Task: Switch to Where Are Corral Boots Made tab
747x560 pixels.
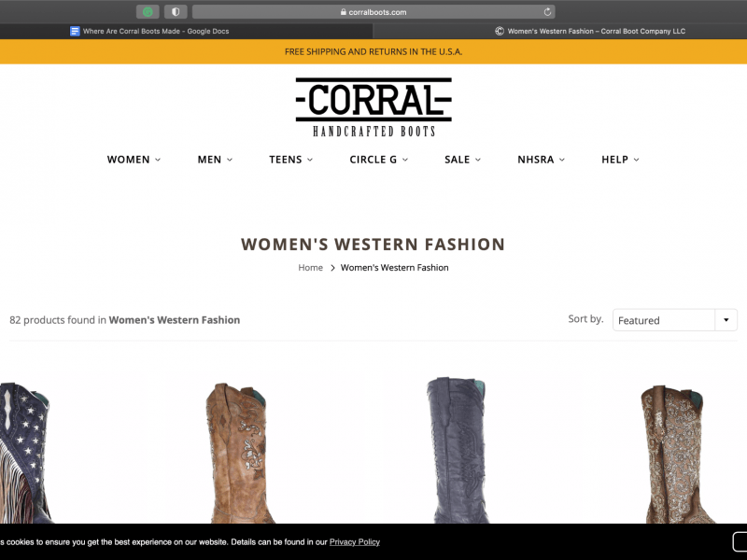Action: [186, 31]
